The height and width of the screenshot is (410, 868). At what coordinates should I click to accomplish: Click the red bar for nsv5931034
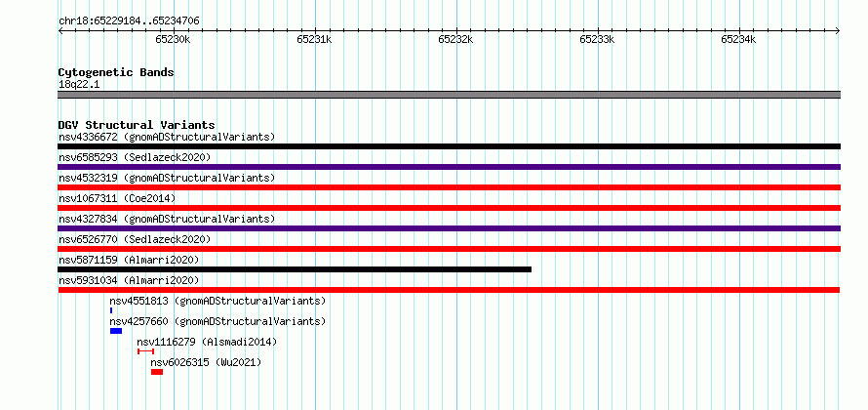(x=449, y=290)
